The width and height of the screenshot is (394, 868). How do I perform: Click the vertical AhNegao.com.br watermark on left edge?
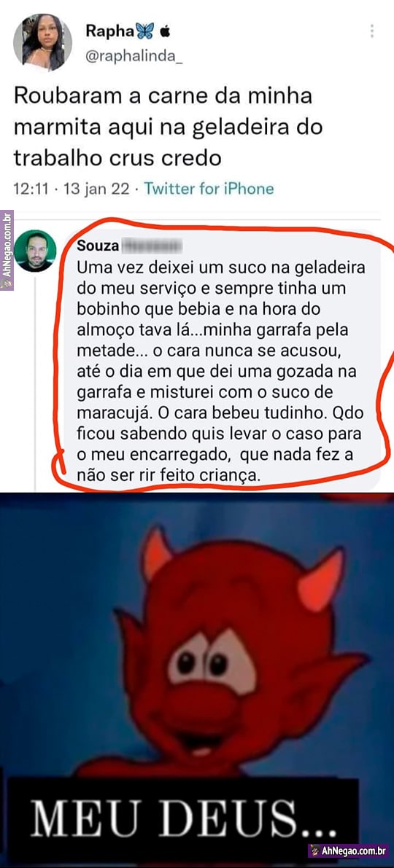7,250
